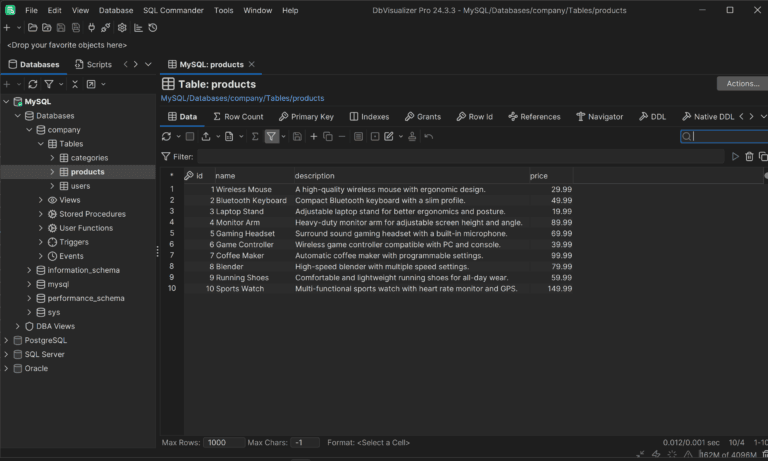Click the lined form icon in grid toolbar
Viewport: 768px width, 461px height.
(x=359, y=137)
